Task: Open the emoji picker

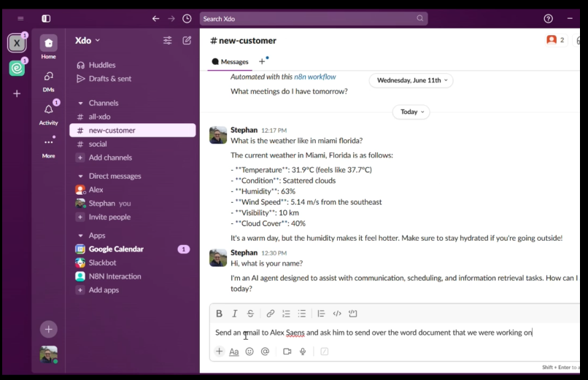Action: [x=249, y=352]
